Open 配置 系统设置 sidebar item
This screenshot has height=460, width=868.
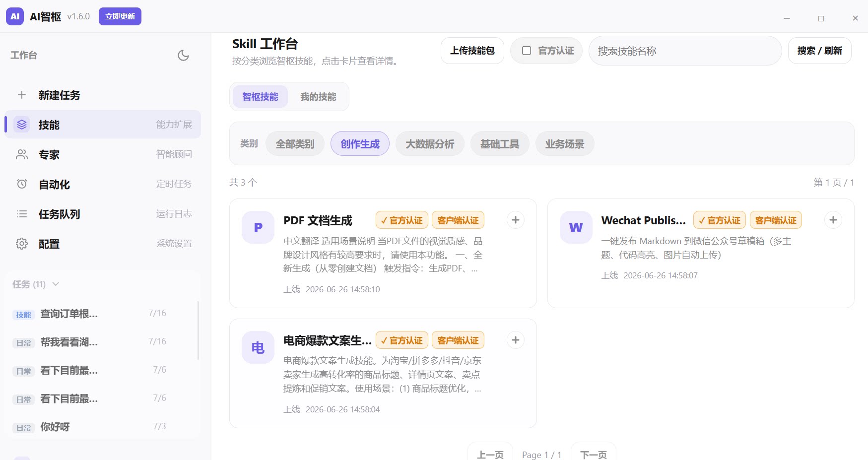point(103,244)
